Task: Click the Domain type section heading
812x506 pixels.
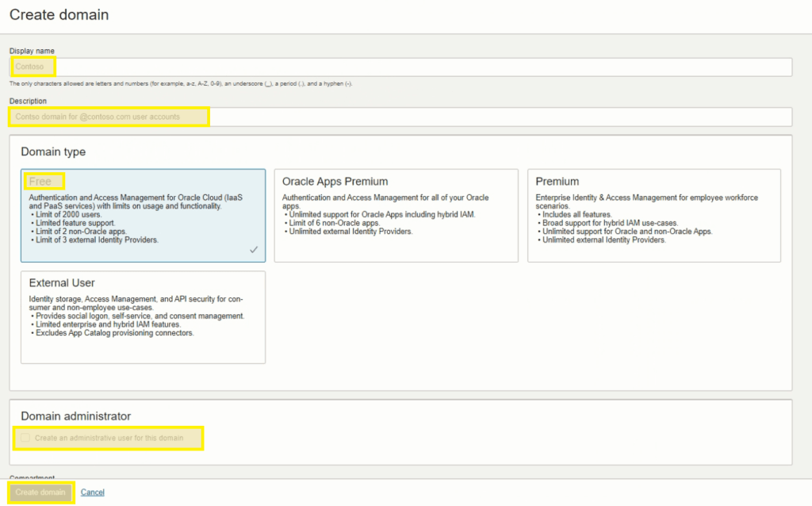Action: pyautogui.click(x=53, y=151)
